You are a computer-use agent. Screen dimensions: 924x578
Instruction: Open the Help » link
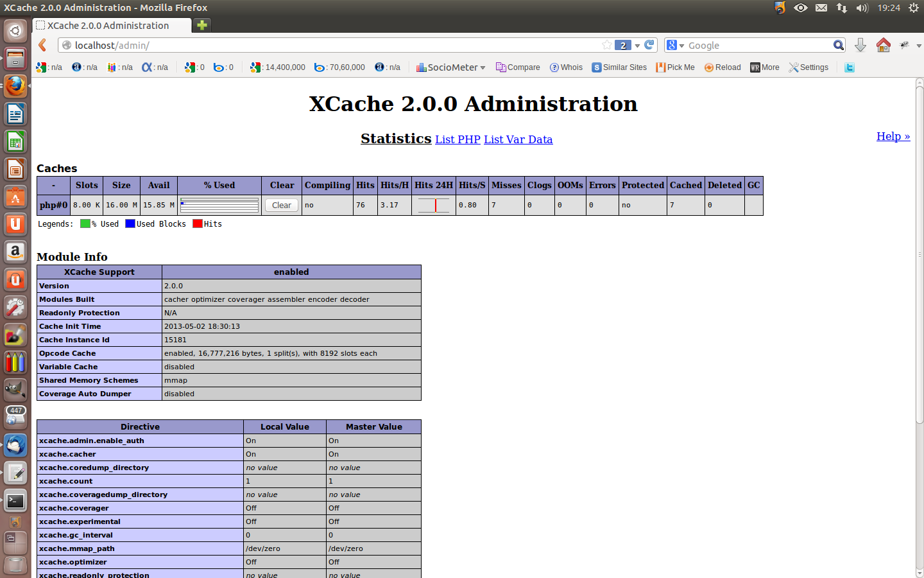[x=893, y=136]
